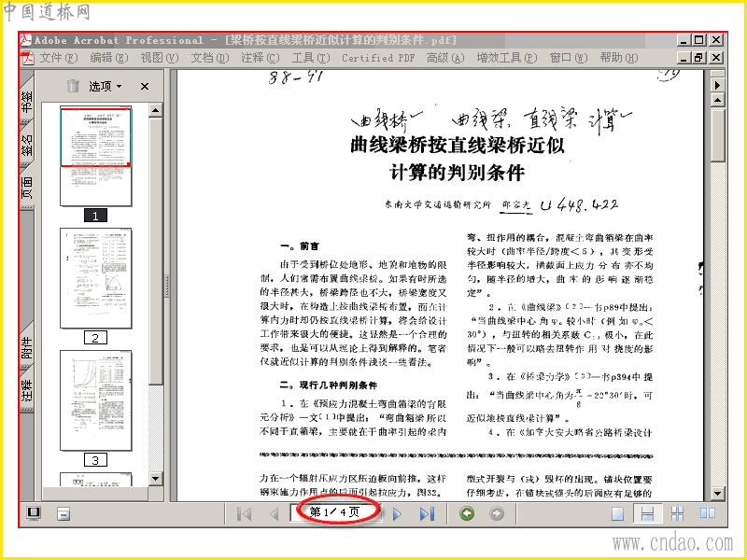Screen dimensions: 747x560
Task: Select page 2 thumbnail
Action: click(96, 278)
